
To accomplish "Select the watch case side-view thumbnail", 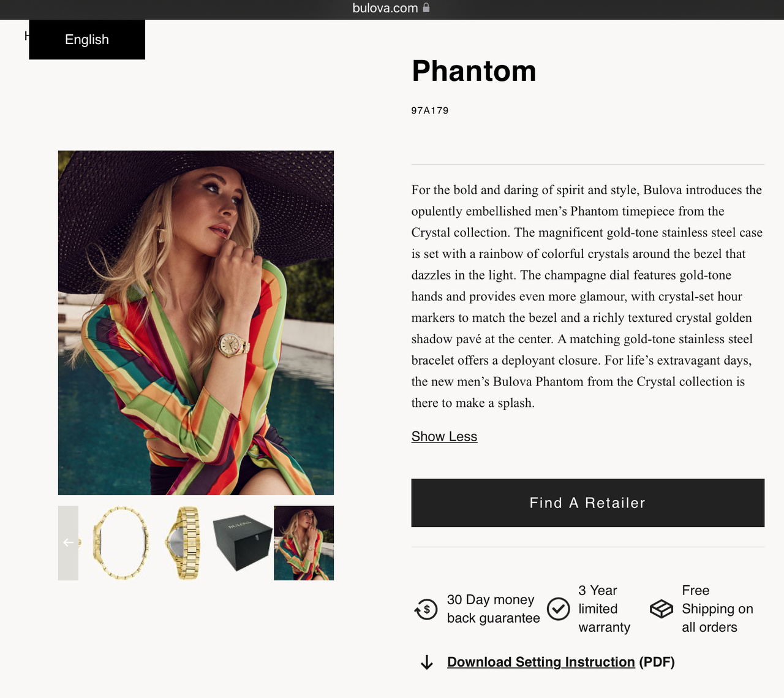I will point(121,543).
